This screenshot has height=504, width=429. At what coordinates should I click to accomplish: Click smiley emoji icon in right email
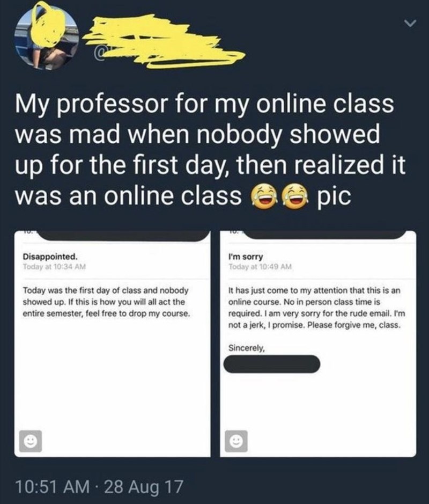(x=236, y=441)
